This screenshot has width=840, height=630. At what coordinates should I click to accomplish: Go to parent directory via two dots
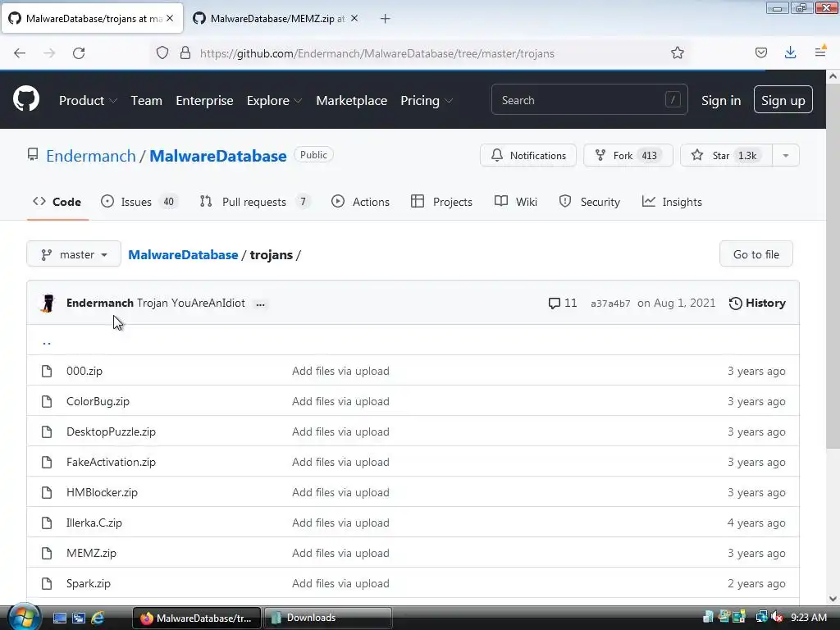click(47, 342)
